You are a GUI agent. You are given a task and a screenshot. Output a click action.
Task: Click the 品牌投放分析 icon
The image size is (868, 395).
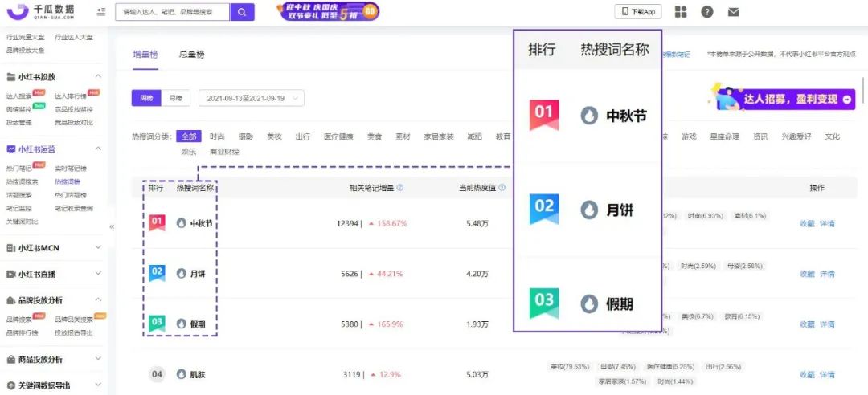tap(10, 300)
